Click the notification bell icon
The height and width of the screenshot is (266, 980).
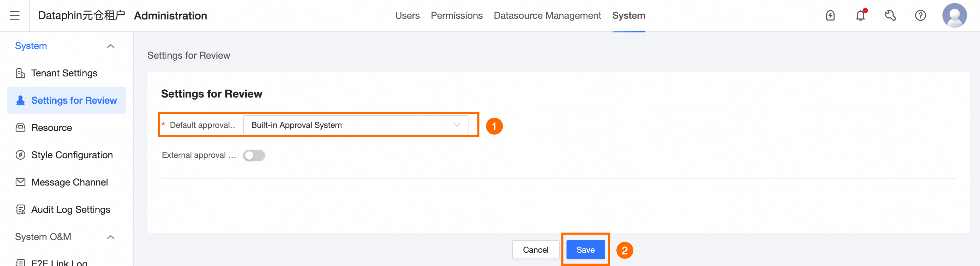tap(860, 16)
